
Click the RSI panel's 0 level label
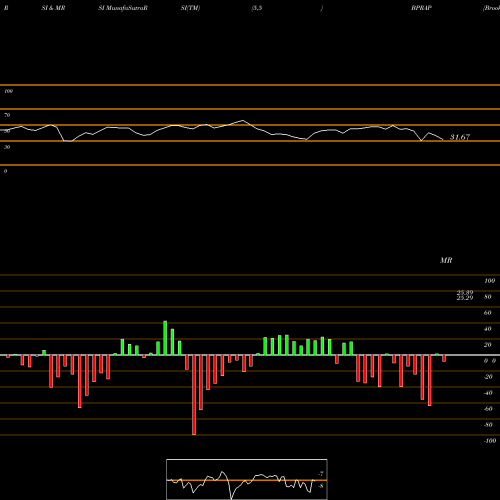[5, 171]
